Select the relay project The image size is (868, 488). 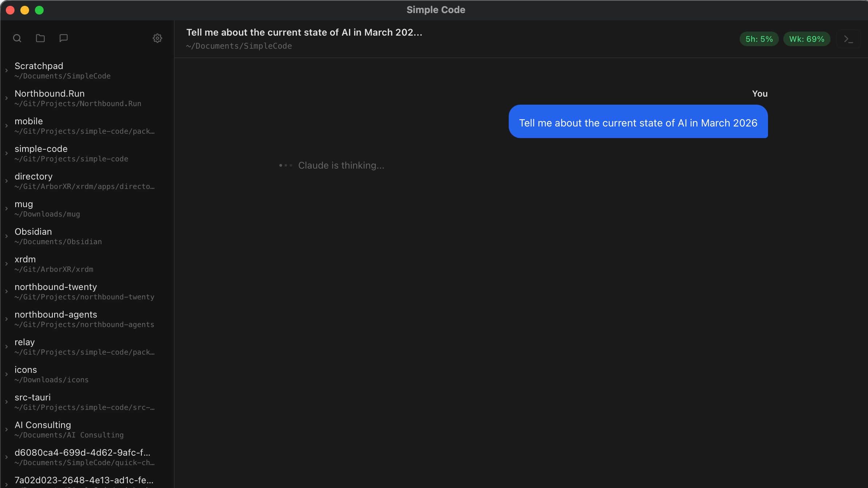[87, 347]
